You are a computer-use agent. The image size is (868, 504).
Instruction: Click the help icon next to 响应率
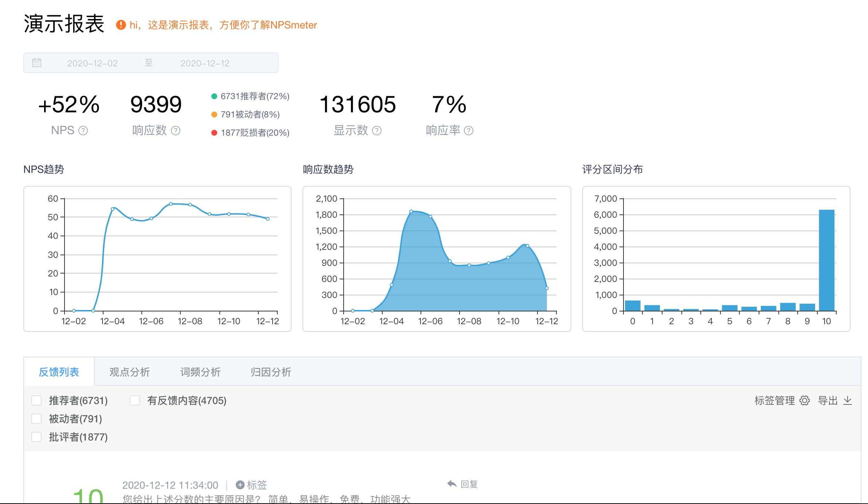(469, 131)
